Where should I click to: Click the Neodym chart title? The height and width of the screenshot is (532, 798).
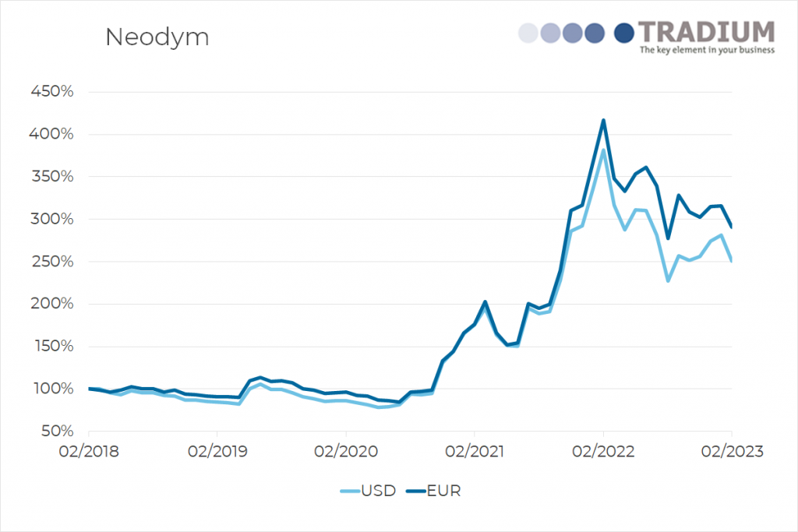[157, 37]
